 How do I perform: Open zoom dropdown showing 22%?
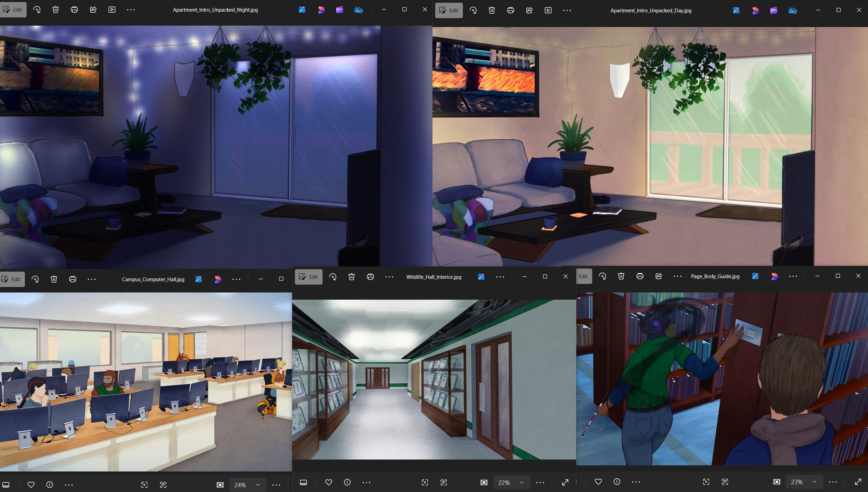511,482
